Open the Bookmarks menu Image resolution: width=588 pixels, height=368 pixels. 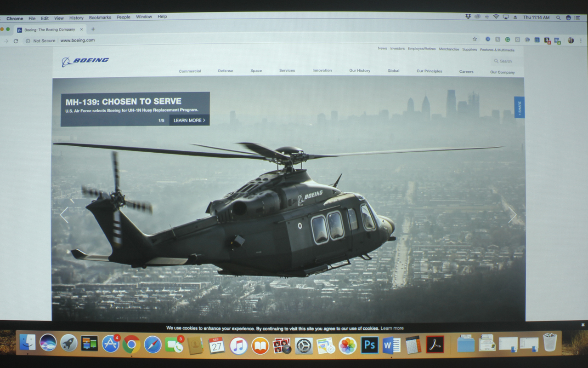(x=100, y=17)
